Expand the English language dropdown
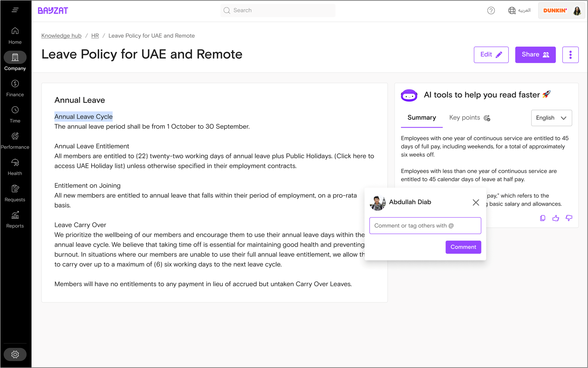Image resolution: width=588 pixels, height=368 pixels. pyautogui.click(x=551, y=118)
